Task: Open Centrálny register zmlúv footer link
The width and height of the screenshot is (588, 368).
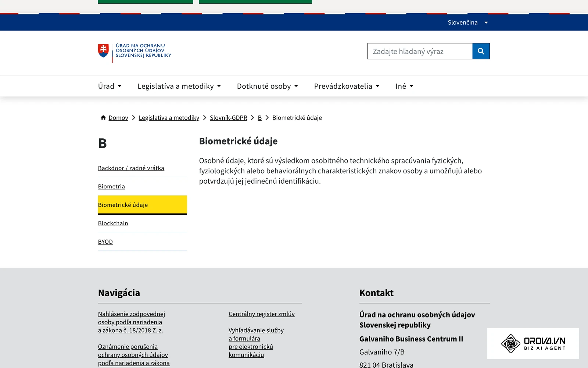Action: tap(262, 314)
